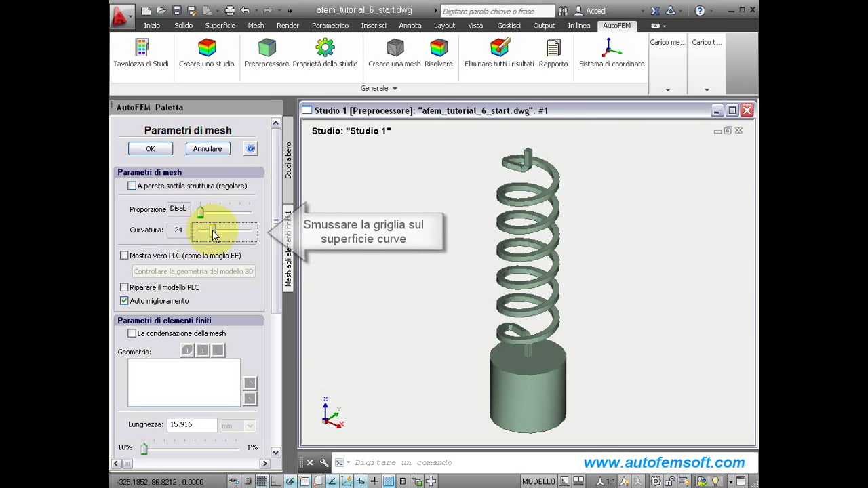Expand the Generale ribbon panel arrow

pos(395,89)
